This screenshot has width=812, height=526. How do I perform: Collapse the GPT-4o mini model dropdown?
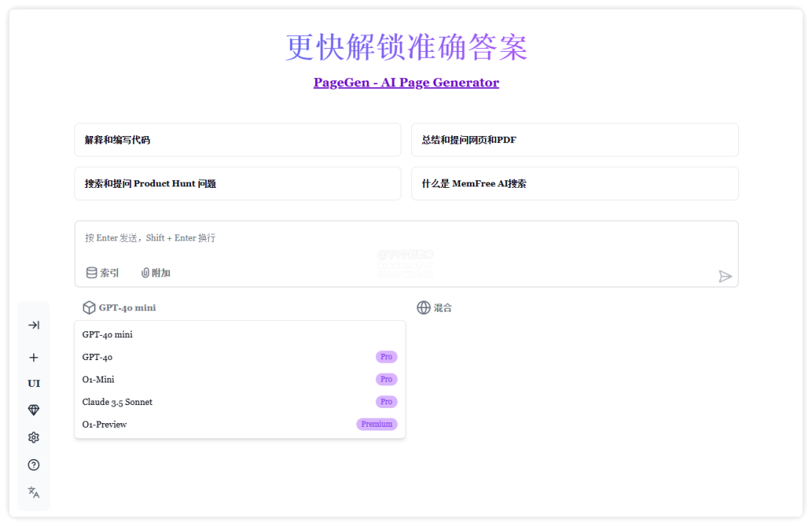(120, 307)
